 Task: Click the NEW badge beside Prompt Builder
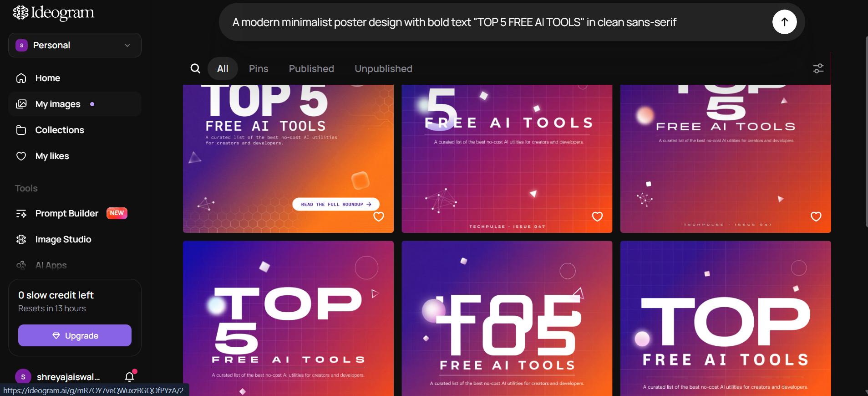pos(117,213)
